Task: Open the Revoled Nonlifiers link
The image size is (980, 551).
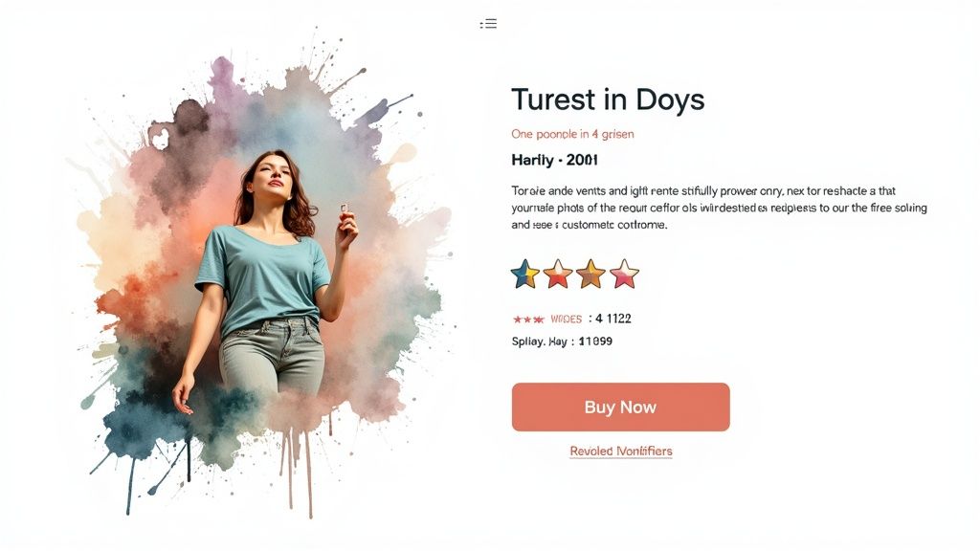Action: [x=620, y=452]
